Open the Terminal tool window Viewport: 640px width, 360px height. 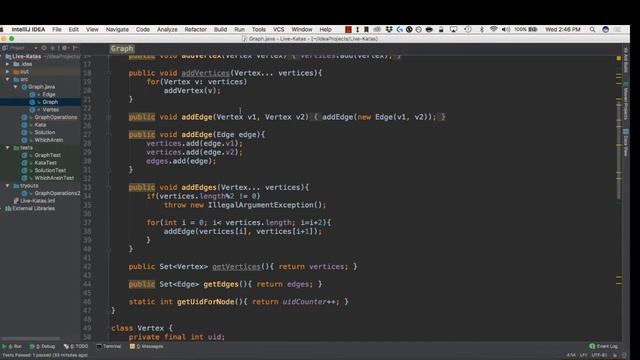point(109,346)
